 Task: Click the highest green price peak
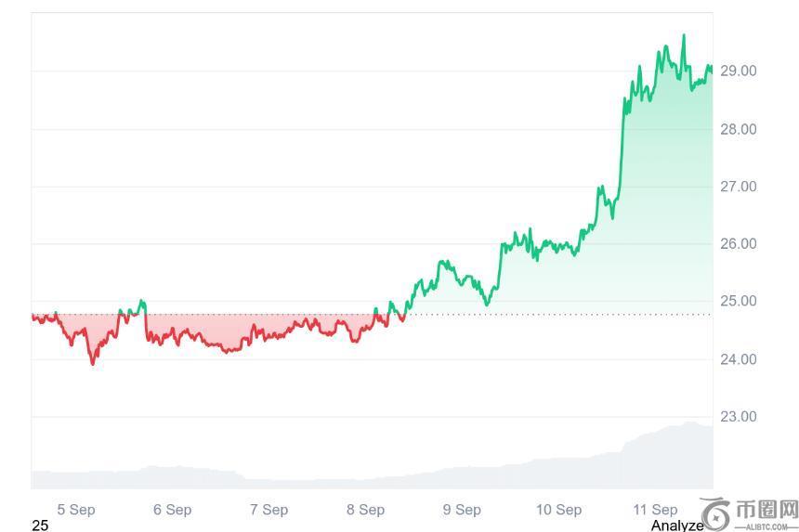tap(684, 35)
